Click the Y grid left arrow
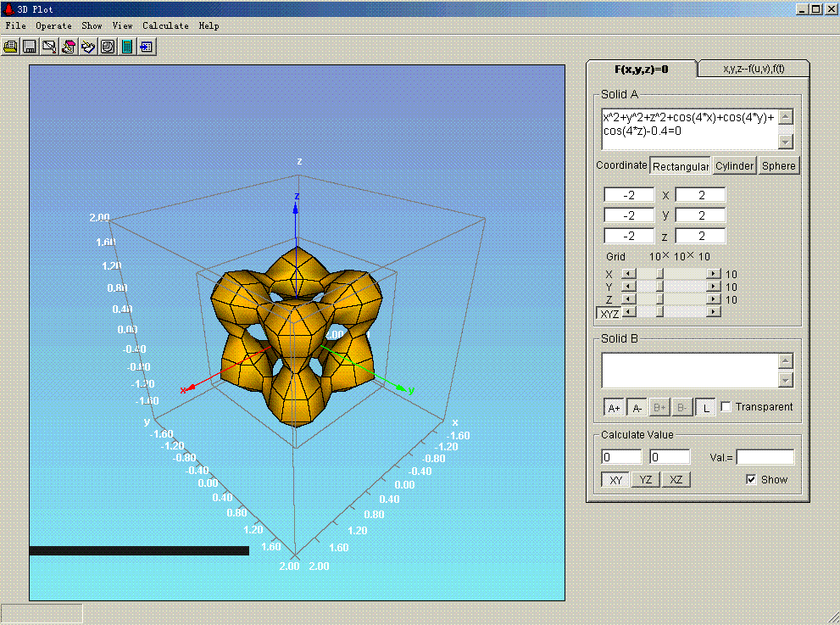 point(628,287)
